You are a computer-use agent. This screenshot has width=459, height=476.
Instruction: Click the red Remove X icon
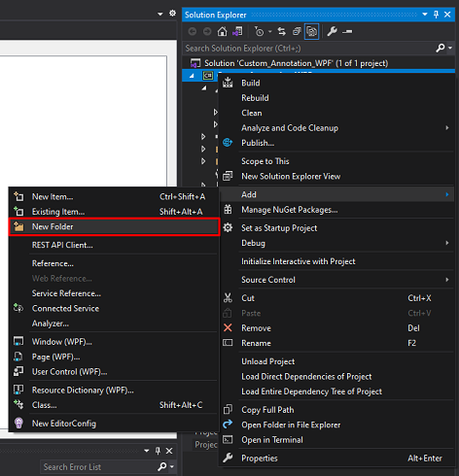228,327
